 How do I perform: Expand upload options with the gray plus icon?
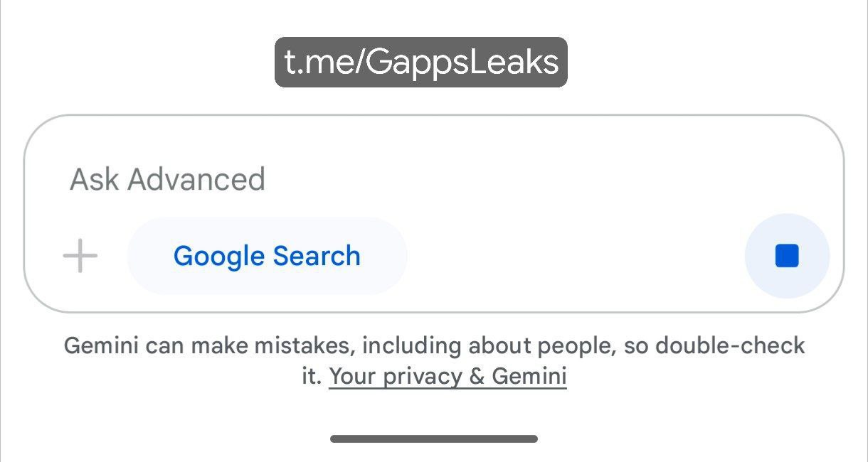pyautogui.click(x=80, y=256)
